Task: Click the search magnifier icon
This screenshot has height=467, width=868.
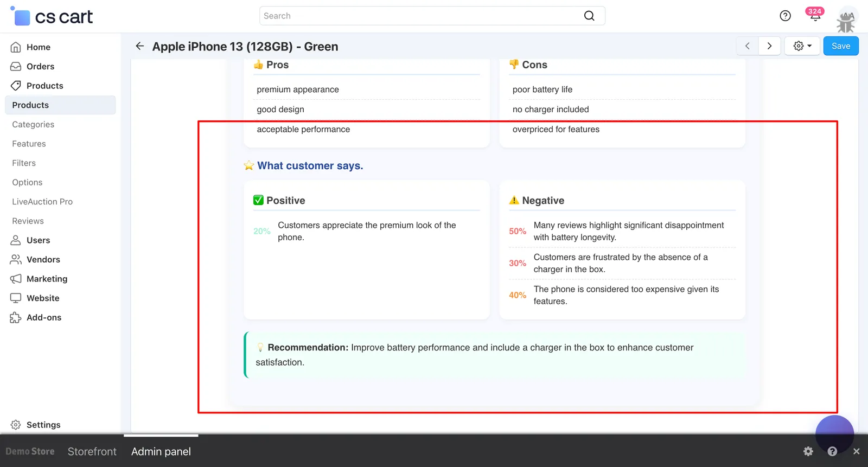Action: coord(589,16)
